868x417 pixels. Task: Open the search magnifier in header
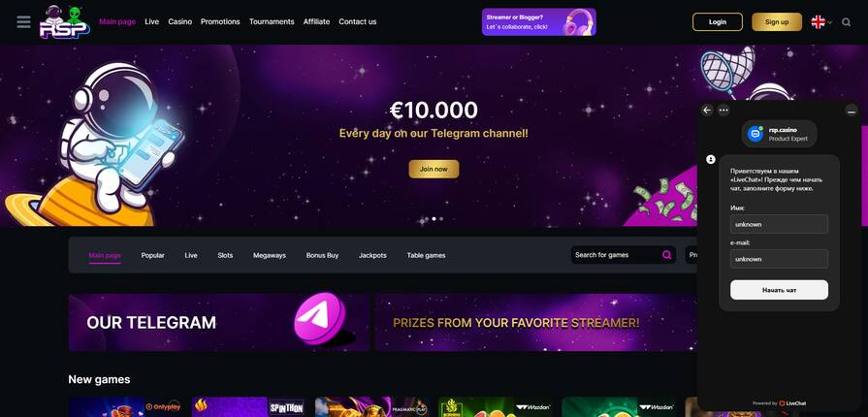point(847,22)
